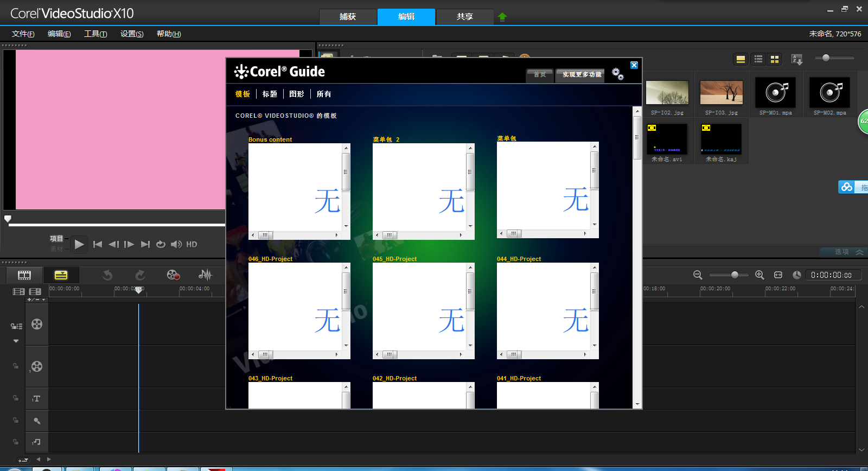Click the green upload arrow icon

[502, 17]
